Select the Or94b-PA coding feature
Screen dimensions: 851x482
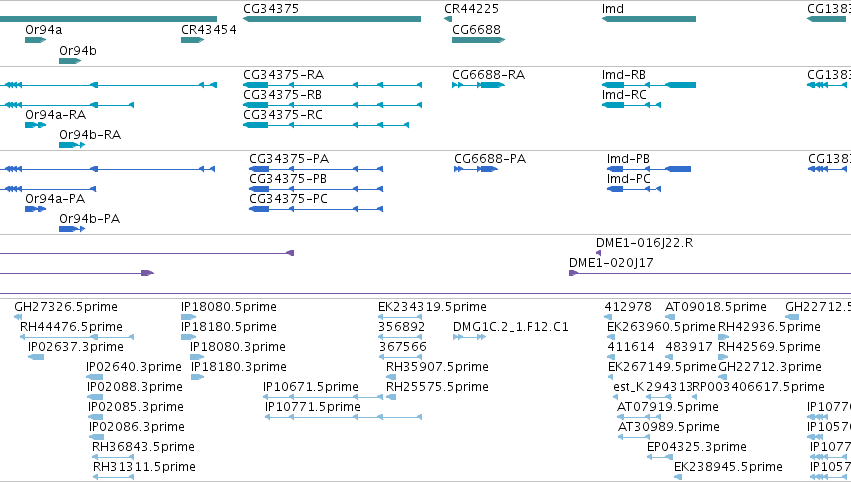(72, 229)
